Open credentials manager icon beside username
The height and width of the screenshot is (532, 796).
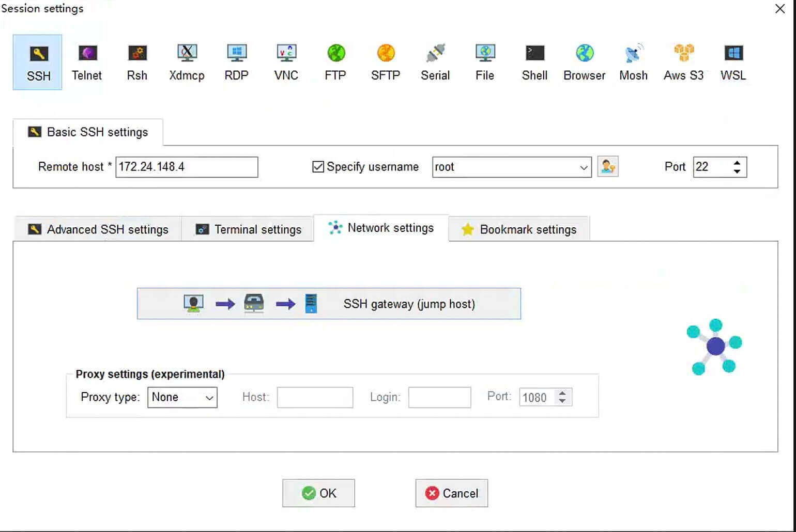[608, 167]
